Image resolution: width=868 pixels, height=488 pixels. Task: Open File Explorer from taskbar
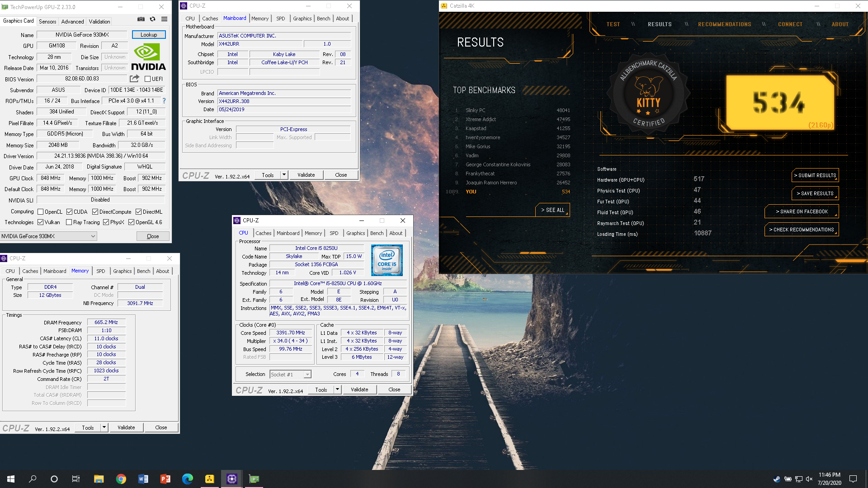pos(99,479)
